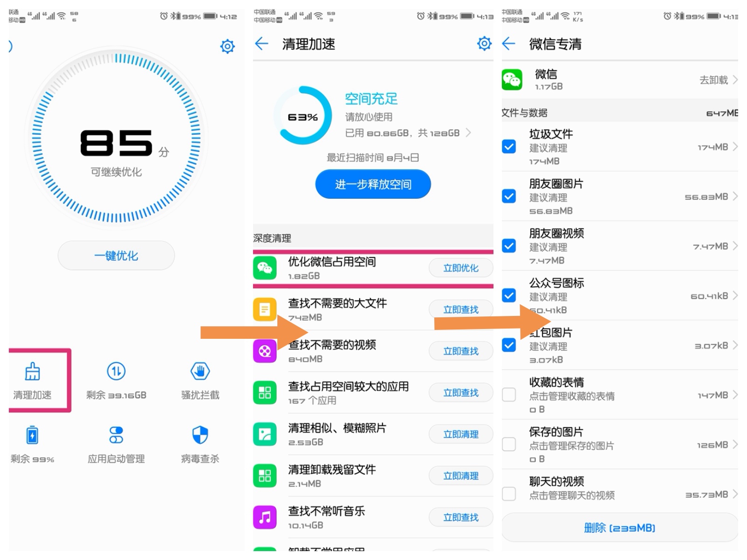Tap music note icon beside 查找不常听音乐
The image size is (747, 560).
click(x=265, y=517)
